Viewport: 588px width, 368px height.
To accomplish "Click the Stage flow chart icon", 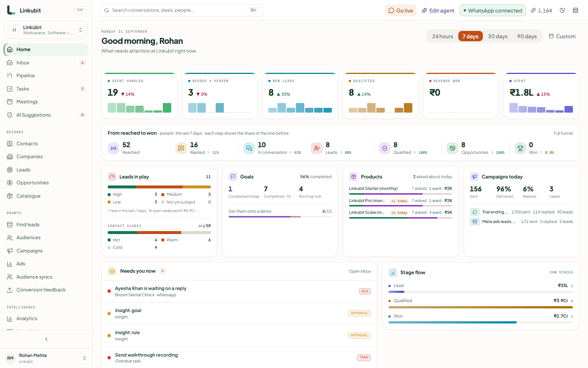I will (393, 273).
